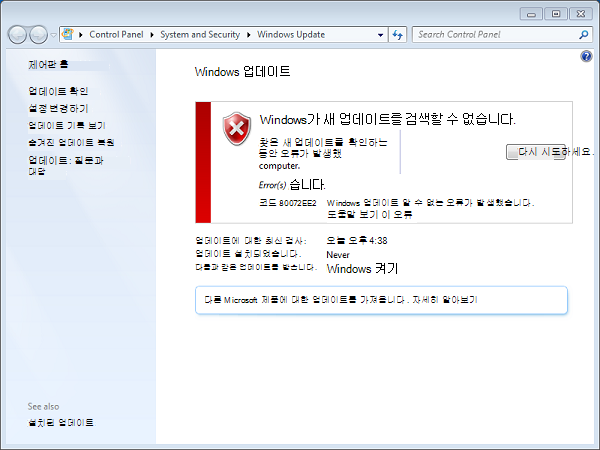Expand arrow after Control Panel breadcrumb
Image resolution: width=600 pixels, height=450 pixels.
click(152, 35)
